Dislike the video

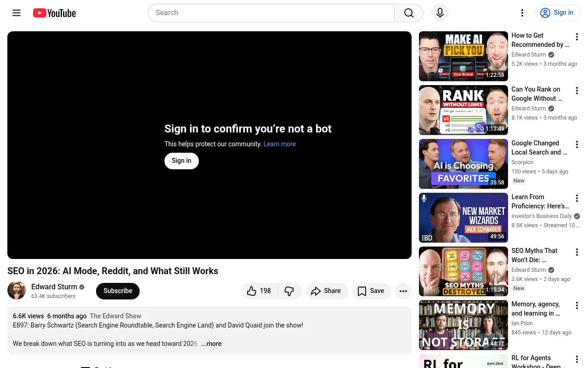(289, 291)
